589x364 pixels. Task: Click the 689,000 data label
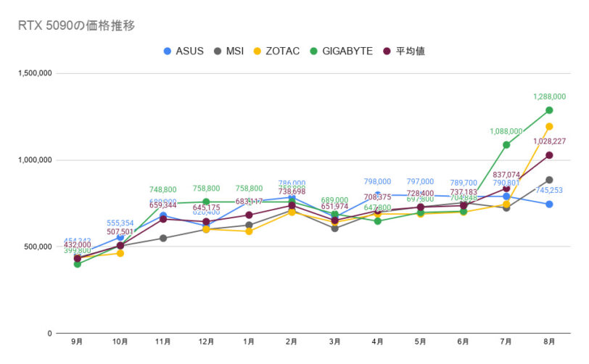tap(334, 200)
